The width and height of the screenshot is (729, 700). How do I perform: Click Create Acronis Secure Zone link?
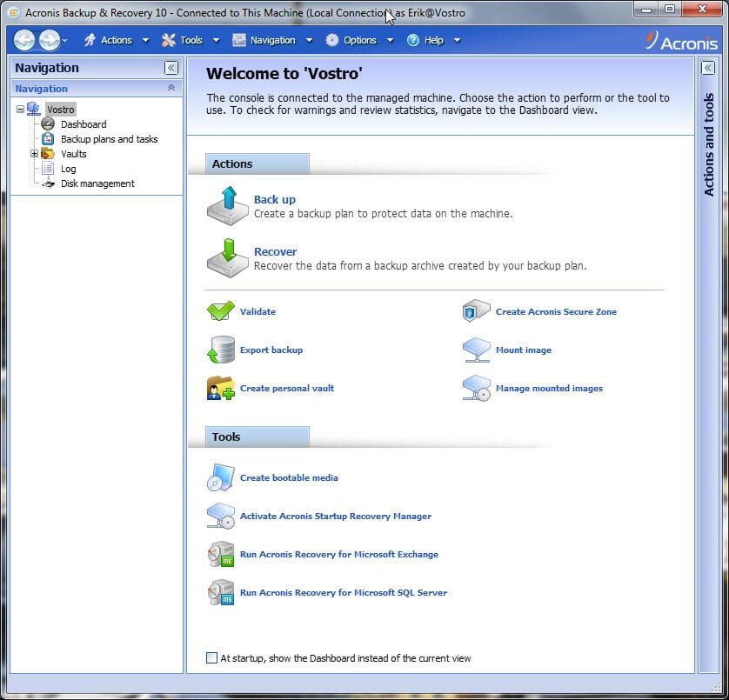556,312
